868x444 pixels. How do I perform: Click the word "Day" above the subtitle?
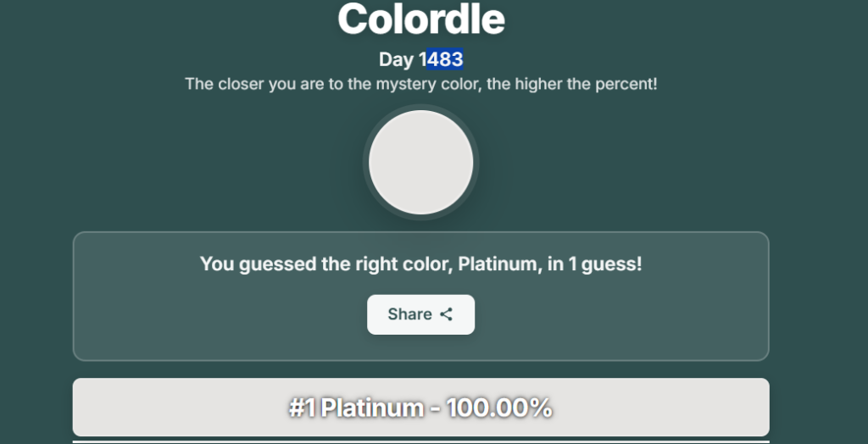pos(397,59)
